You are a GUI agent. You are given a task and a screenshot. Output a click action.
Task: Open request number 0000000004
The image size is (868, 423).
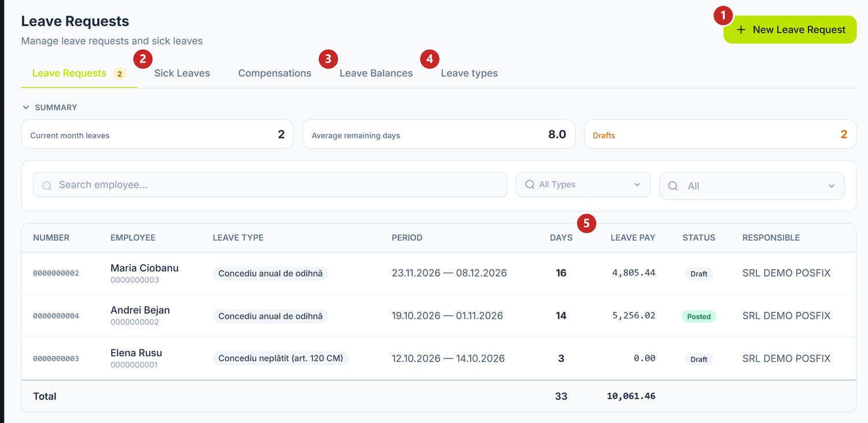pos(56,316)
